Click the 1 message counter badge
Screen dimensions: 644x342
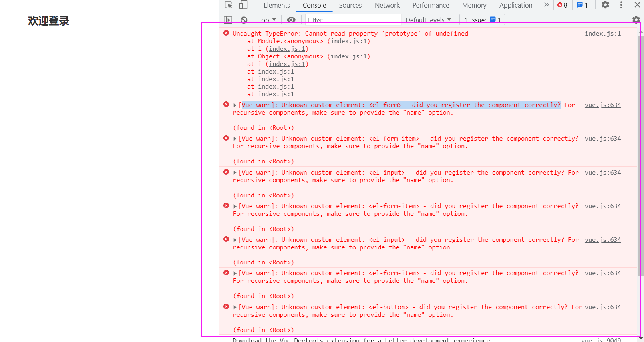coord(582,5)
